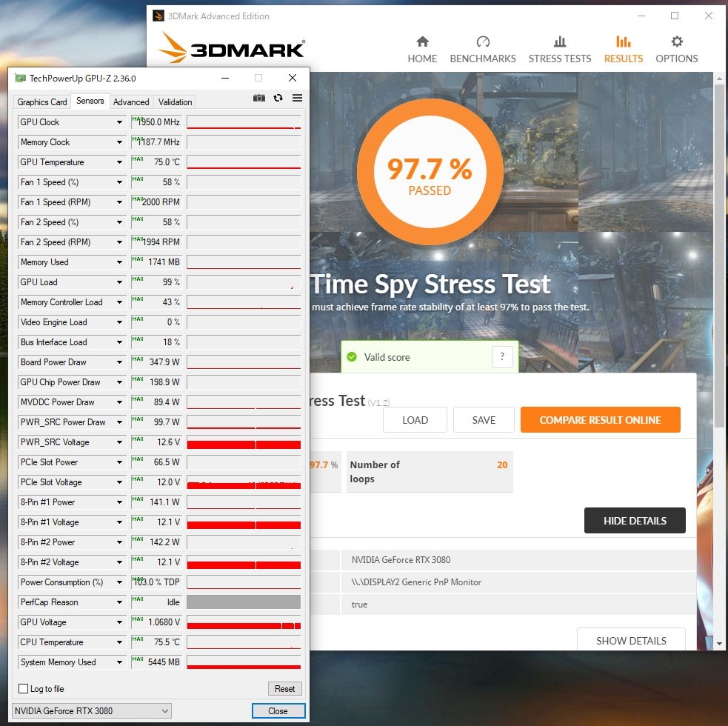This screenshot has height=726, width=728.
Task: Click the SHOW DETAILS button
Action: click(x=631, y=640)
